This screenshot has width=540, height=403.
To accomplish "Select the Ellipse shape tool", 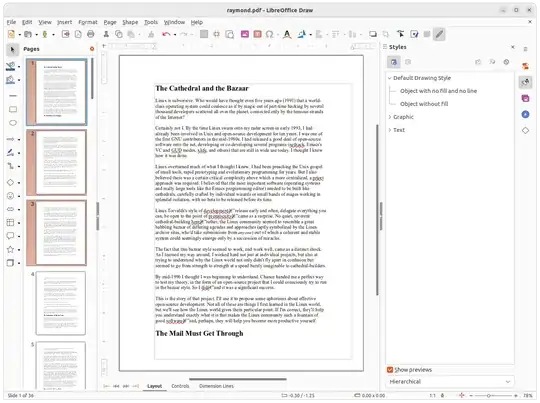I will (x=13, y=123).
